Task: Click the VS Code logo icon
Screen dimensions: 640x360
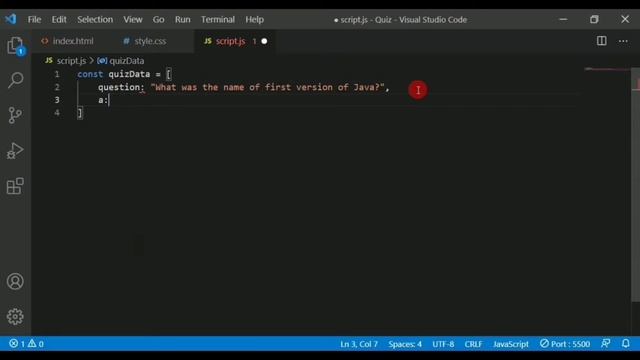Action: pyautogui.click(x=11, y=19)
